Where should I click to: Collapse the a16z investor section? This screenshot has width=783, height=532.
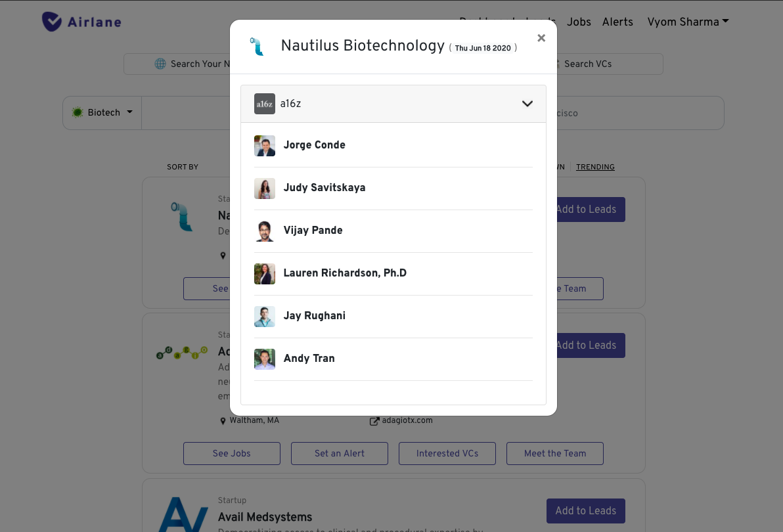(527, 104)
